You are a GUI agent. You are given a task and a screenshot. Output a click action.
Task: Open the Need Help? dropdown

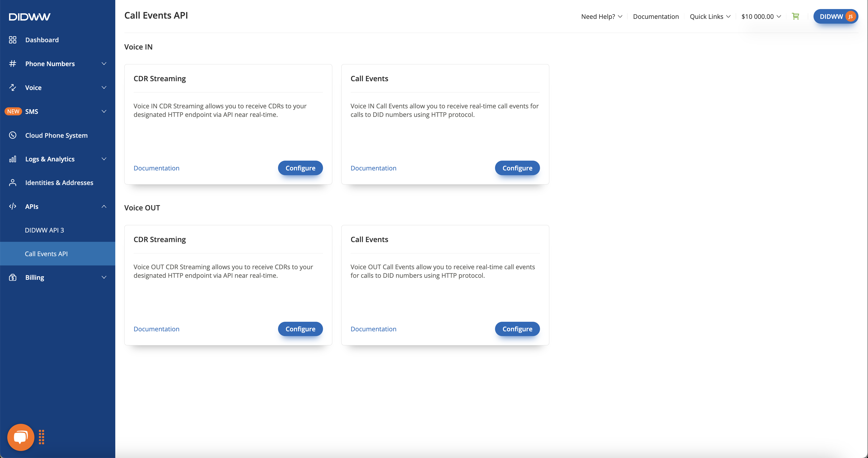click(602, 17)
